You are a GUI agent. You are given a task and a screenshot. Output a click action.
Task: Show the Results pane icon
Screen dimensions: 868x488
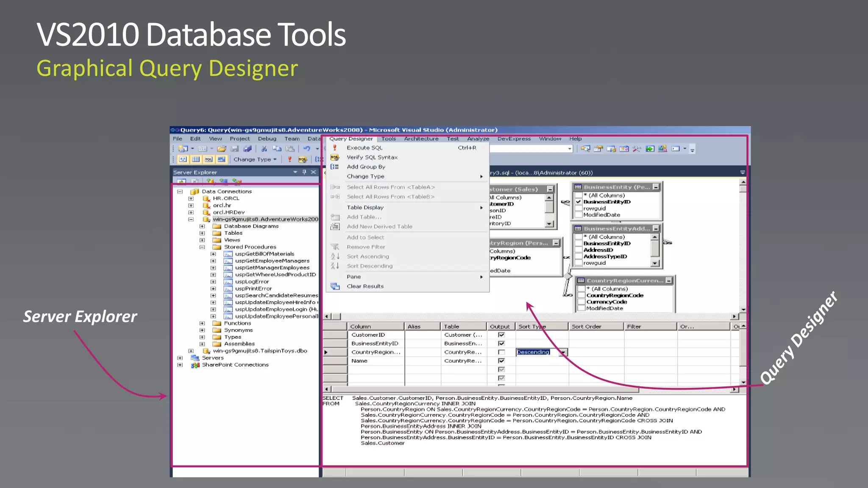pos(221,159)
